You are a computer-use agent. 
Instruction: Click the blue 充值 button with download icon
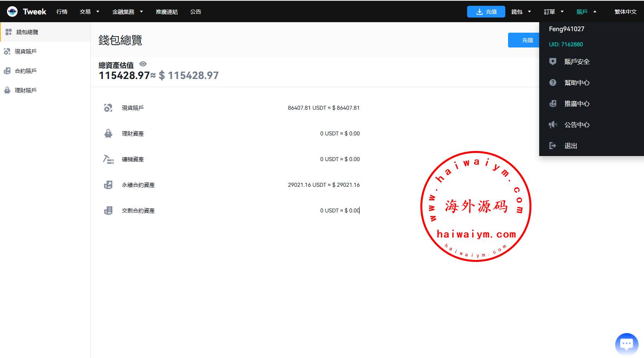click(x=486, y=12)
